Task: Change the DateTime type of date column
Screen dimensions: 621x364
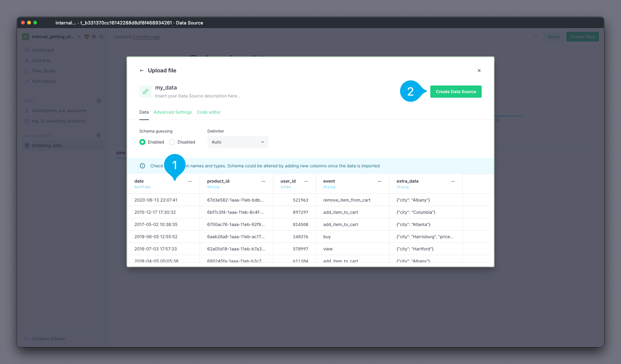Action: tap(142, 187)
